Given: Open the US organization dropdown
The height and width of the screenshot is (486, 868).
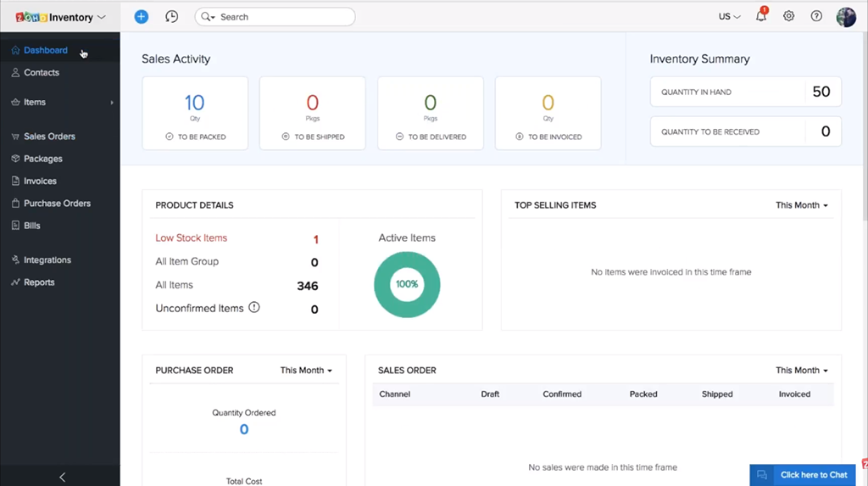Looking at the screenshot, I should coord(730,17).
